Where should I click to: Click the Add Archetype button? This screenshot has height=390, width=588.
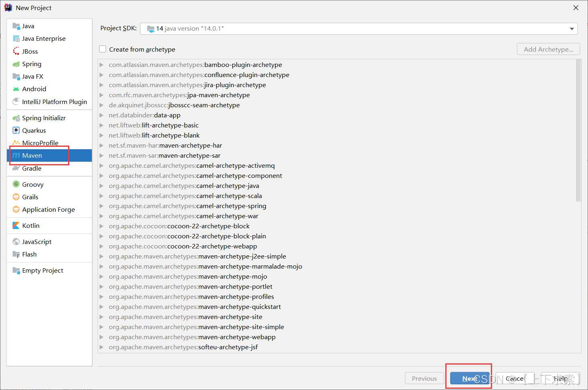point(549,49)
